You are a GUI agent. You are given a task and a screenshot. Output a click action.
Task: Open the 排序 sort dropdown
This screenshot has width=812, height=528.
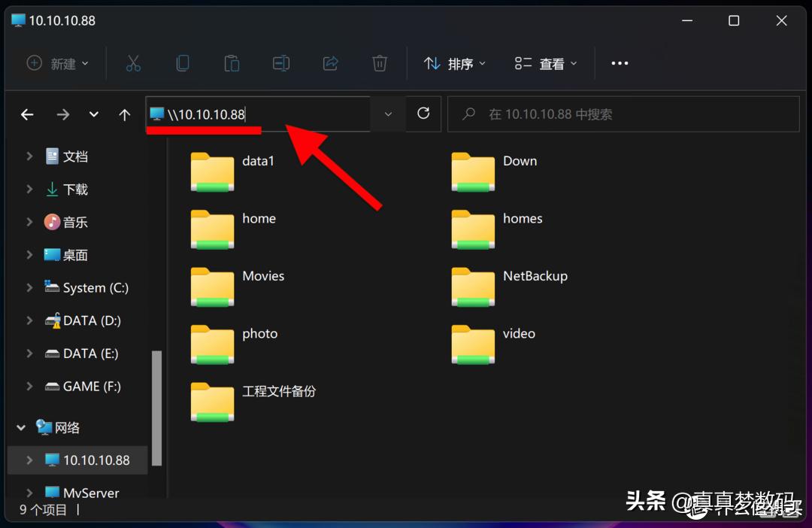pyautogui.click(x=454, y=63)
